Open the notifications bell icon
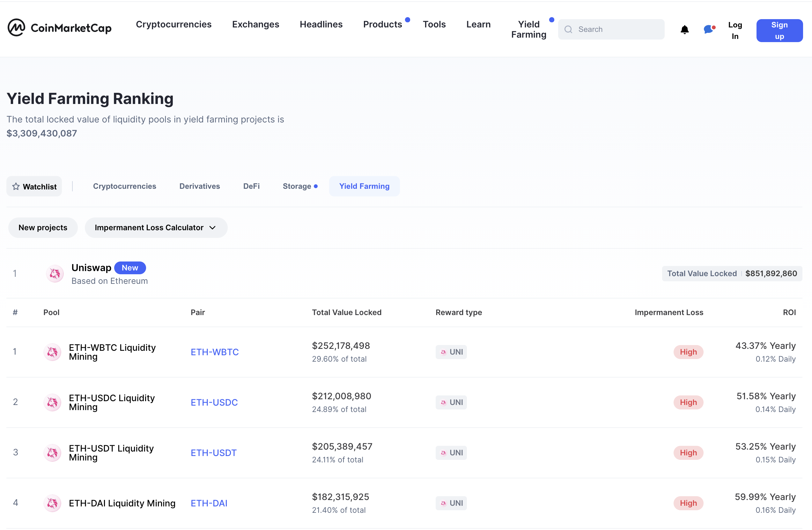The height and width of the screenshot is (530, 812). [x=684, y=30]
